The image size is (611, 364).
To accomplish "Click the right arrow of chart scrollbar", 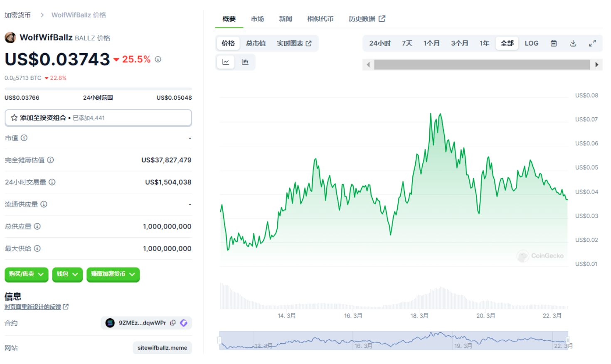I will [x=596, y=64].
